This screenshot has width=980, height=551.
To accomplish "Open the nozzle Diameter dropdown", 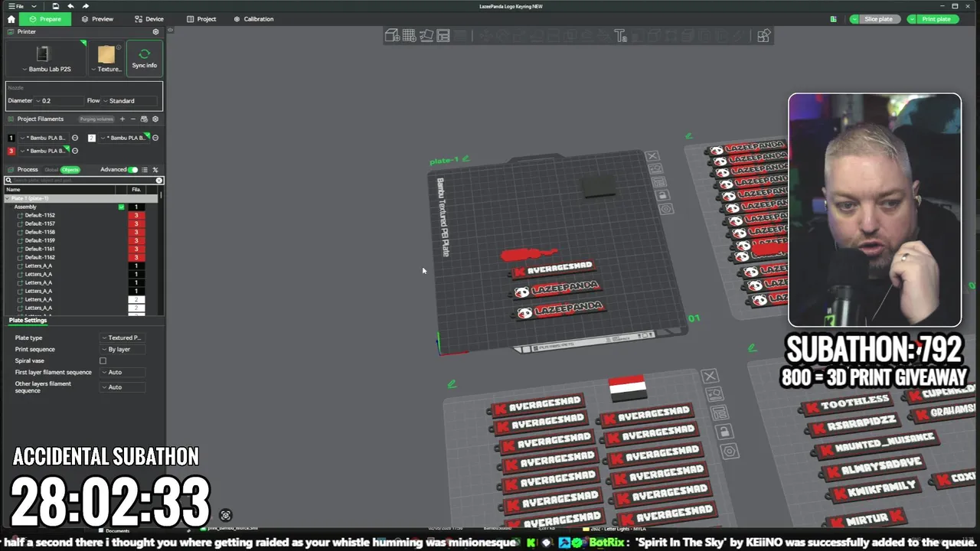I will click(x=60, y=100).
